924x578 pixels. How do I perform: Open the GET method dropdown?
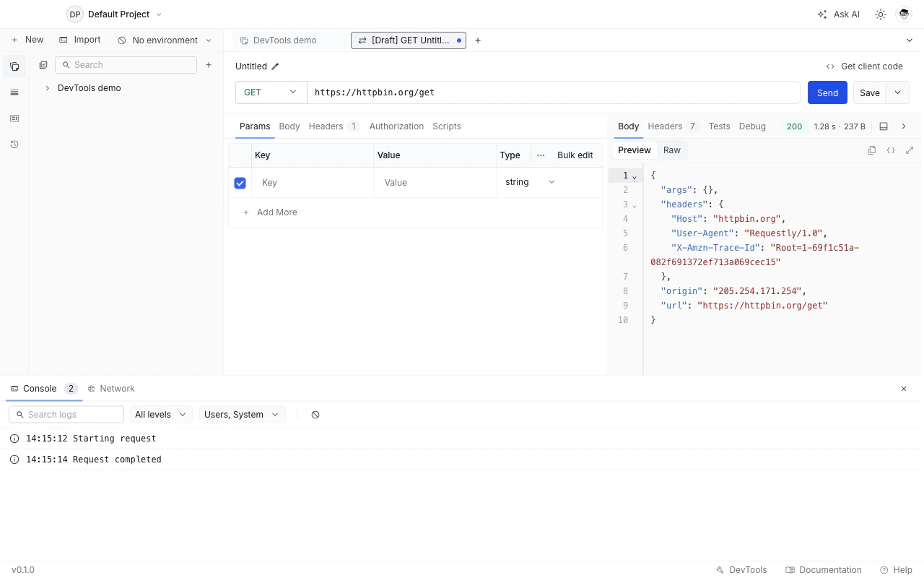point(271,92)
